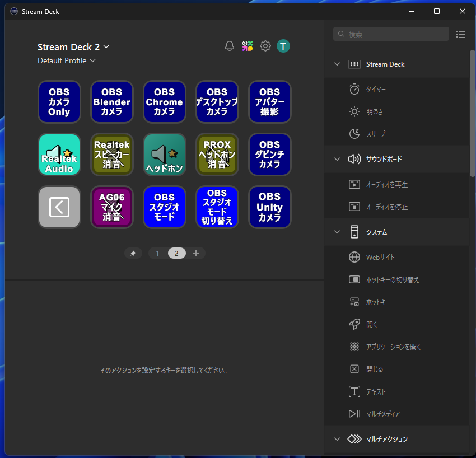Viewport: 476px width, 458px height.
Task: Click the アプリケーションを開く action
Action: coord(397,347)
